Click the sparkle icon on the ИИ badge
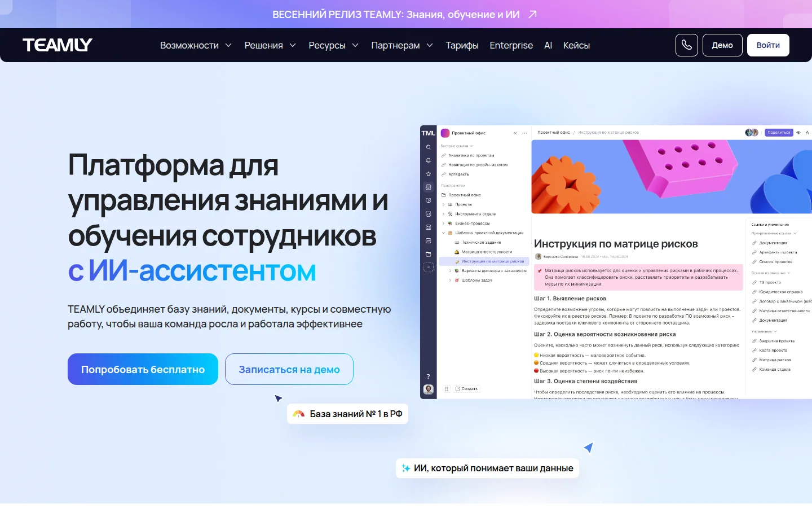Viewport: 812px width, 508px height. [x=406, y=468]
